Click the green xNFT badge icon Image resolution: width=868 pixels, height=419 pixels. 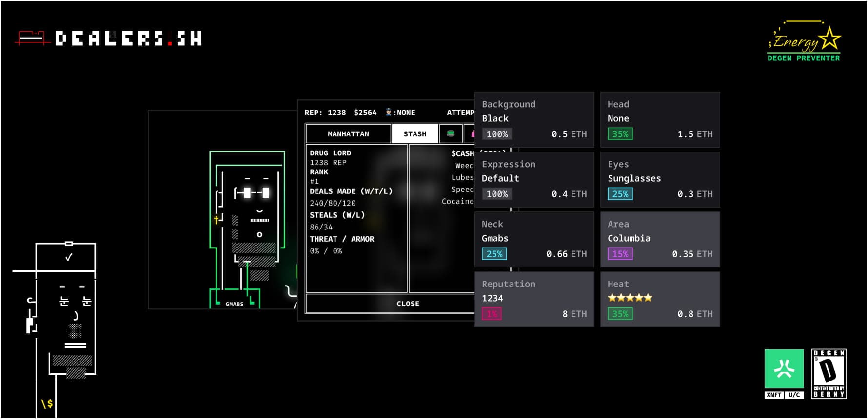tap(784, 369)
